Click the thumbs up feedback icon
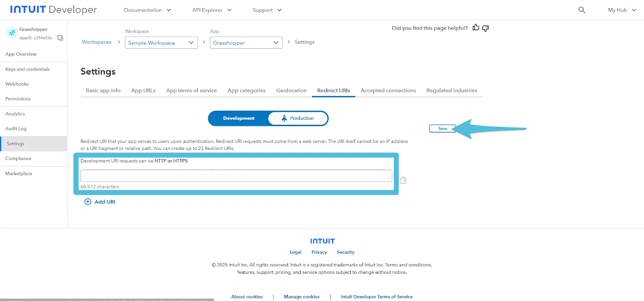Viewport: 644px width, 301px height. point(476,28)
